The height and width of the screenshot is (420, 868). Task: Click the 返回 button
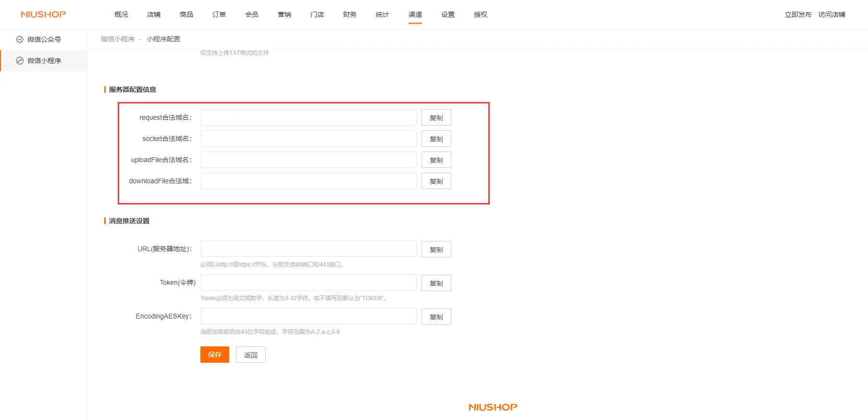[250, 355]
